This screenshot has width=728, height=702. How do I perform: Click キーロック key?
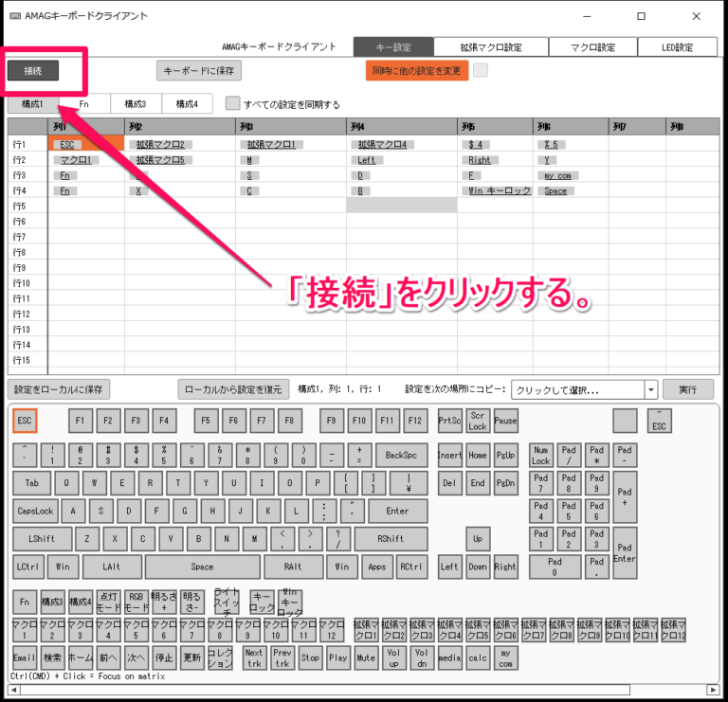tap(262, 602)
